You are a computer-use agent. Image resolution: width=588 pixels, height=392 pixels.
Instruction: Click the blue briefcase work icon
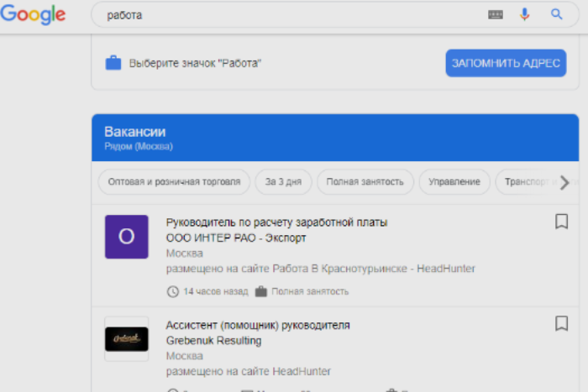pyautogui.click(x=113, y=63)
